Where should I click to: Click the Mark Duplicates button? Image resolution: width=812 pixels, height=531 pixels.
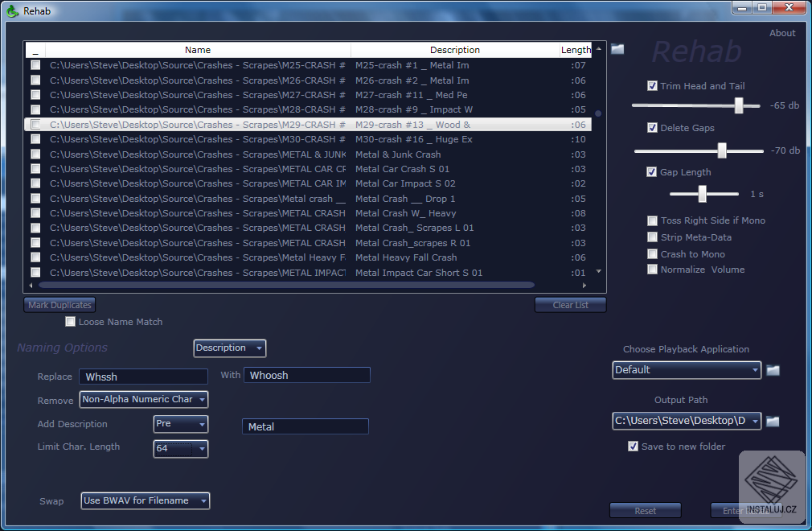[x=59, y=305]
